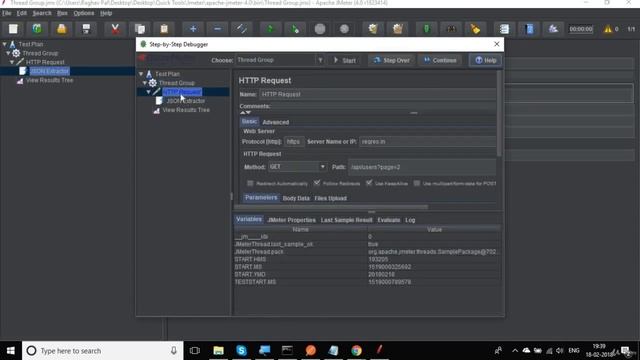Click the Help book toolbar icon

click(x=529, y=29)
